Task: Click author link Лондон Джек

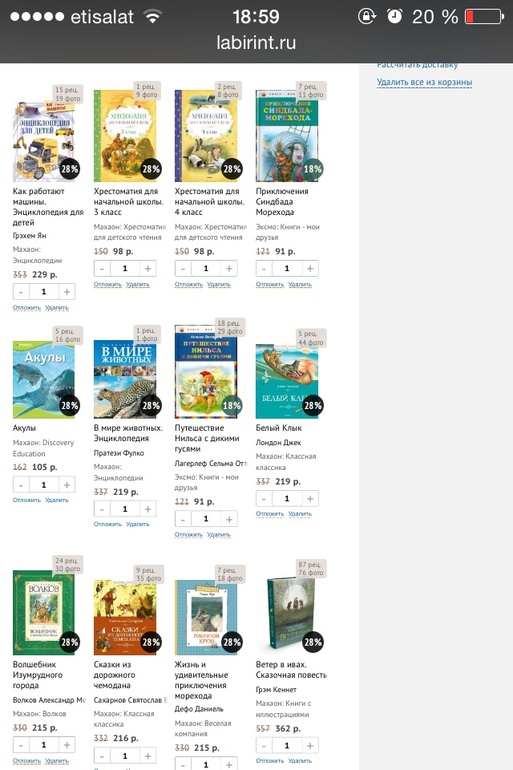Action: point(278,442)
